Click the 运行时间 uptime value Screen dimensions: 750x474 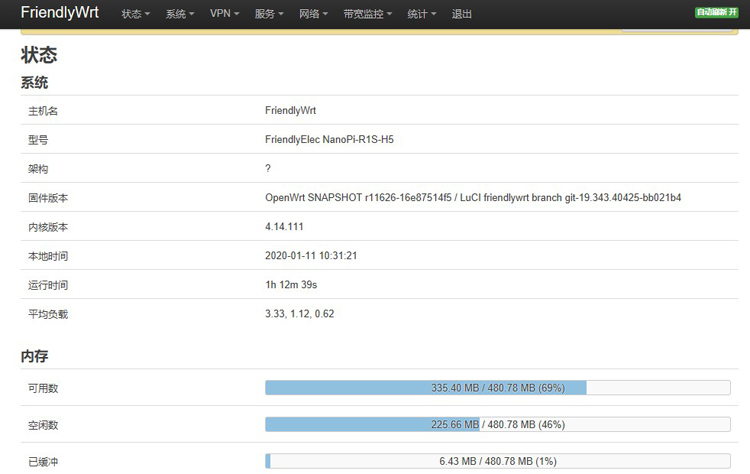pyautogui.click(x=291, y=285)
